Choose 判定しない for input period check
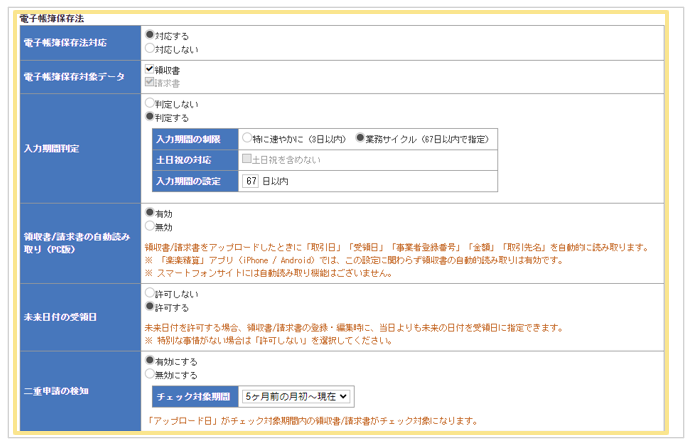This screenshot has width=690, height=442. pos(150,103)
